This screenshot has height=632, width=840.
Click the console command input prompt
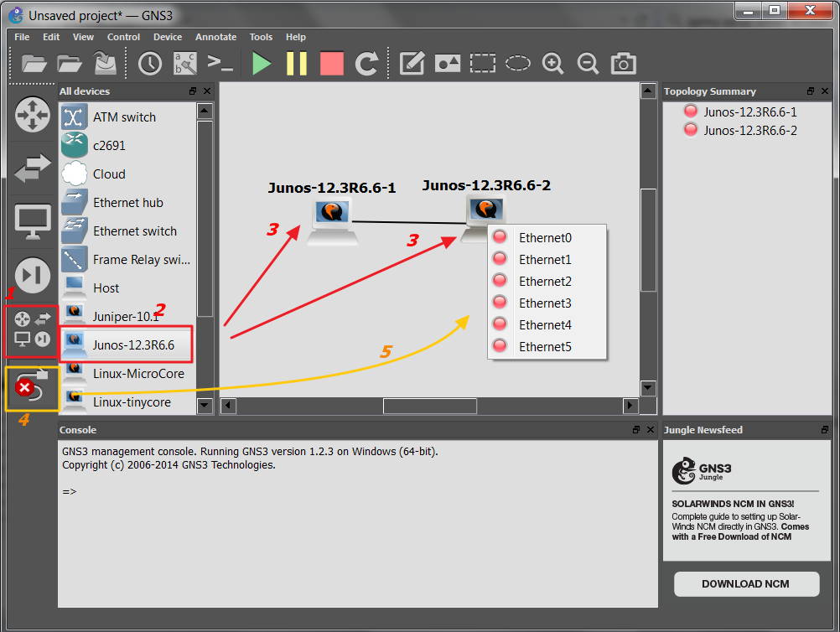70,492
